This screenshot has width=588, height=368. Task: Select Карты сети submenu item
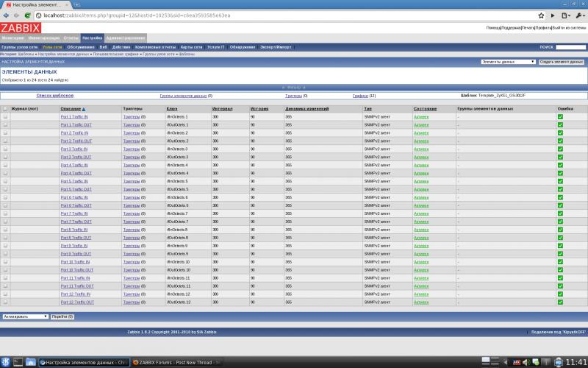coord(191,47)
